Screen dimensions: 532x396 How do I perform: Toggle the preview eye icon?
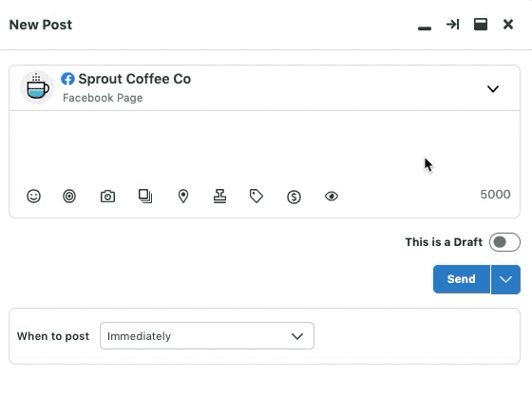tap(332, 197)
